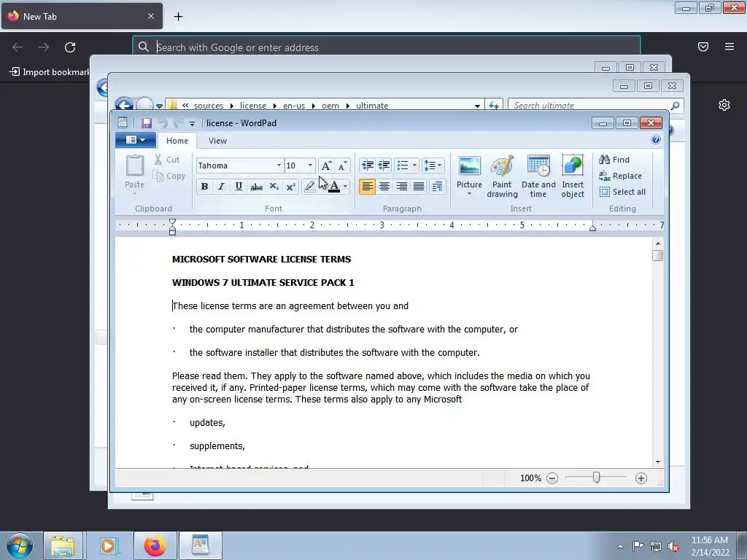Center align the text
Image resolution: width=747 pixels, height=560 pixels.
(384, 186)
